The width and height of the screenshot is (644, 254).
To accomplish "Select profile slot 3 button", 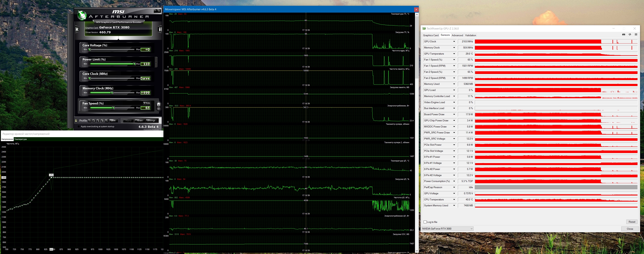I will 98,120.
